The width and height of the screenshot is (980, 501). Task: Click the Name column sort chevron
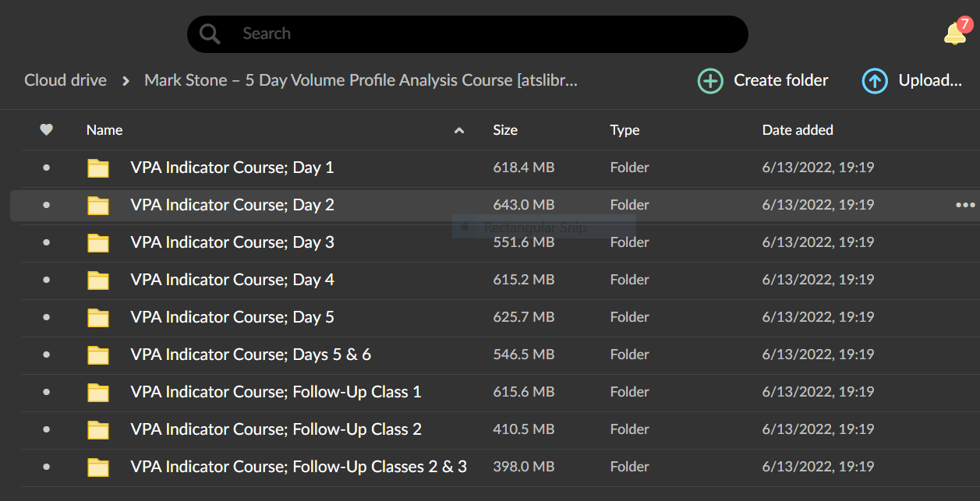[x=458, y=130]
